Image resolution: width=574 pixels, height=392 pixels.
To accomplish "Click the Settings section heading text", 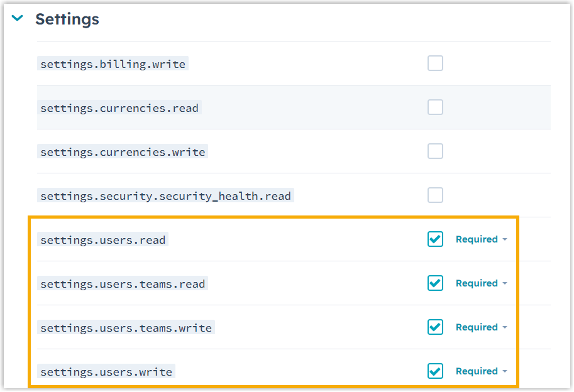I will [67, 19].
